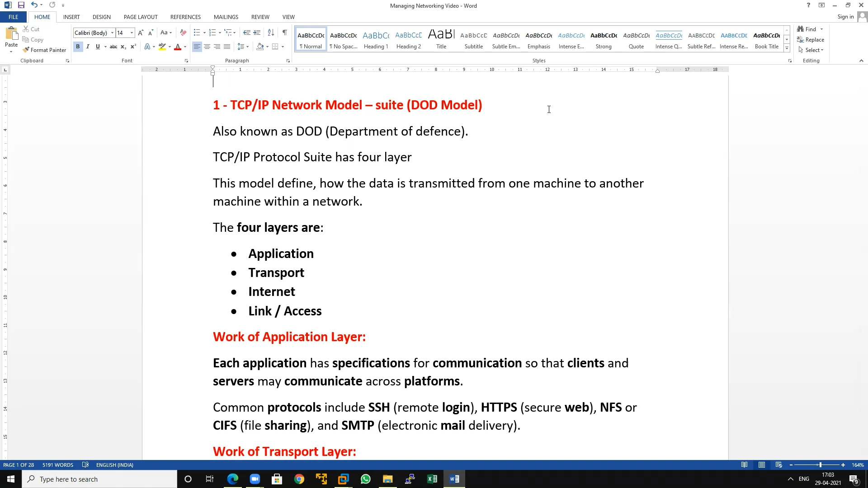Click the Replace button
868x488 pixels.
point(811,40)
